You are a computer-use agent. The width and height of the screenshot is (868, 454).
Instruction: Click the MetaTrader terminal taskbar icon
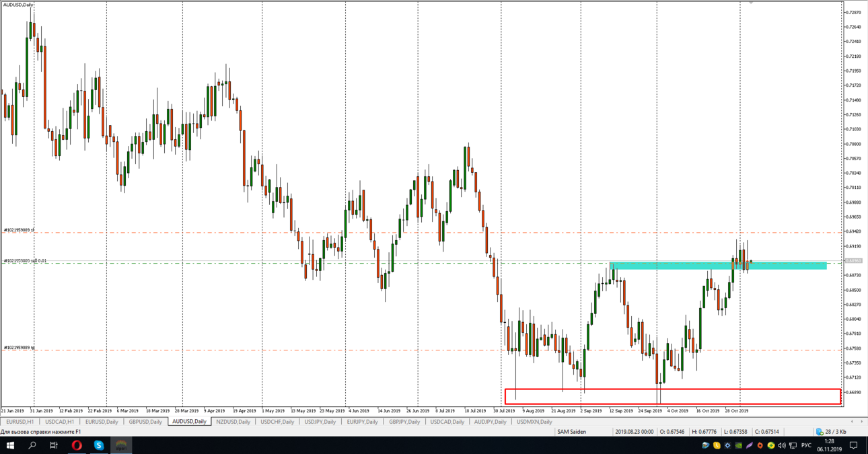tap(121, 445)
